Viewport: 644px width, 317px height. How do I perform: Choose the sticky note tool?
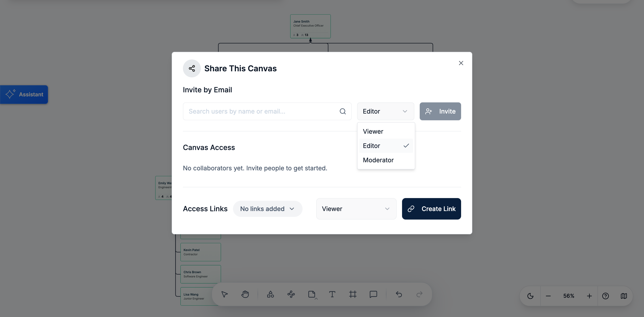[x=312, y=294]
